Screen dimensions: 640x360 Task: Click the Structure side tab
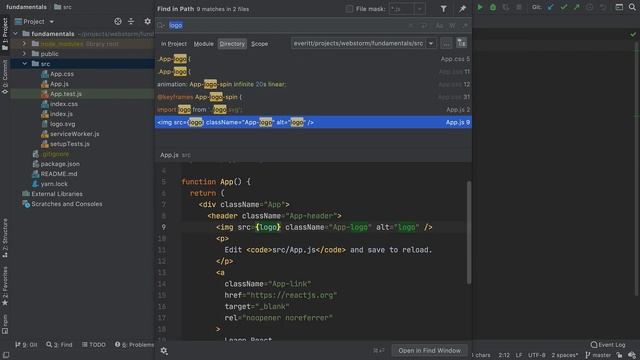pos(5,238)
